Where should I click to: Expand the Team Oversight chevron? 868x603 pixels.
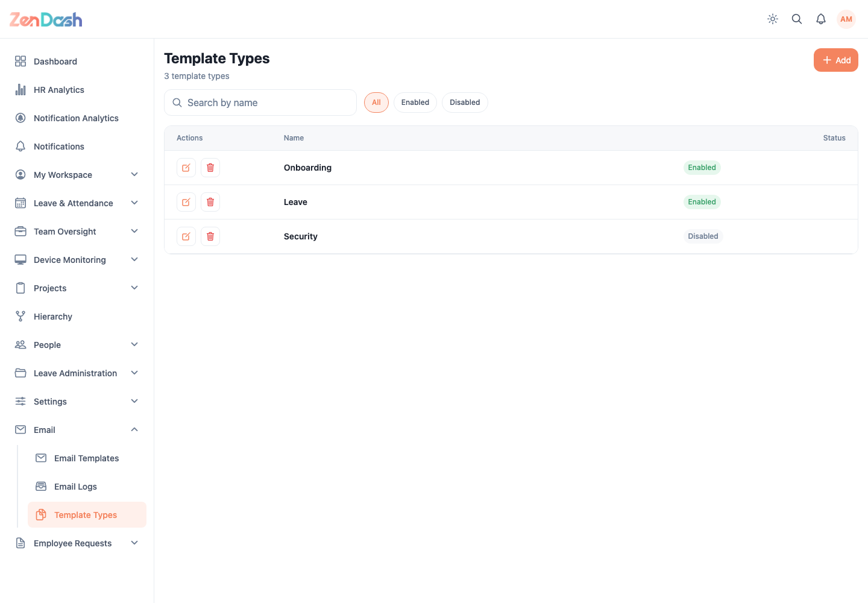(x=134, y=232)
